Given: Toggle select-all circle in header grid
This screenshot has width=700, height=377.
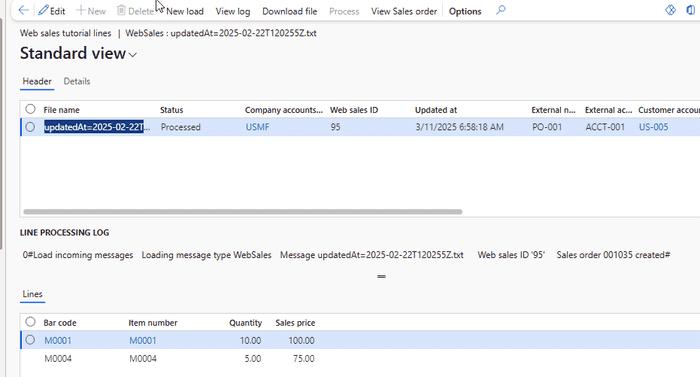Looking at the screenshot, I should [30, 109].
